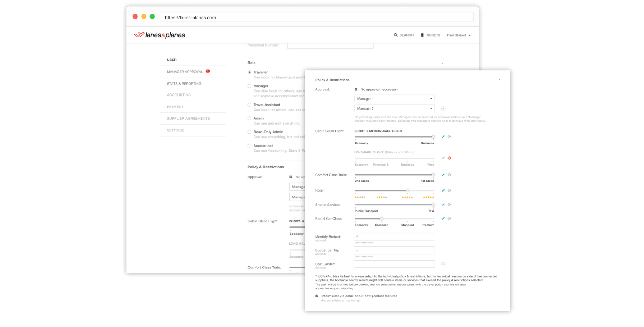Enable Rental Car Class checkmark
Viewport: 644px width, 327px height.
click(x=443, y=218)
